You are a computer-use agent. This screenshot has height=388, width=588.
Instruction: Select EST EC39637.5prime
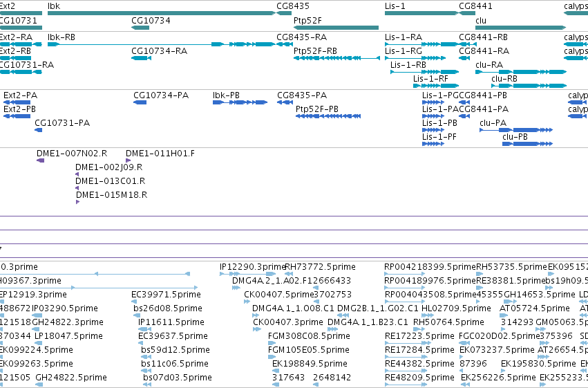tap(173, 336)
